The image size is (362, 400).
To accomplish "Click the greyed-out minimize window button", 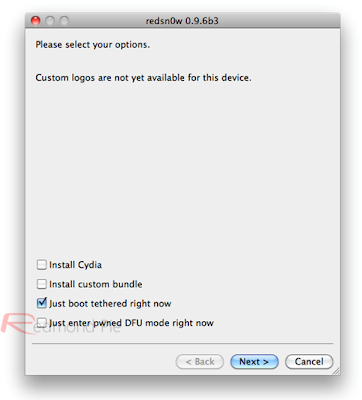I will [x=50, y=21].
